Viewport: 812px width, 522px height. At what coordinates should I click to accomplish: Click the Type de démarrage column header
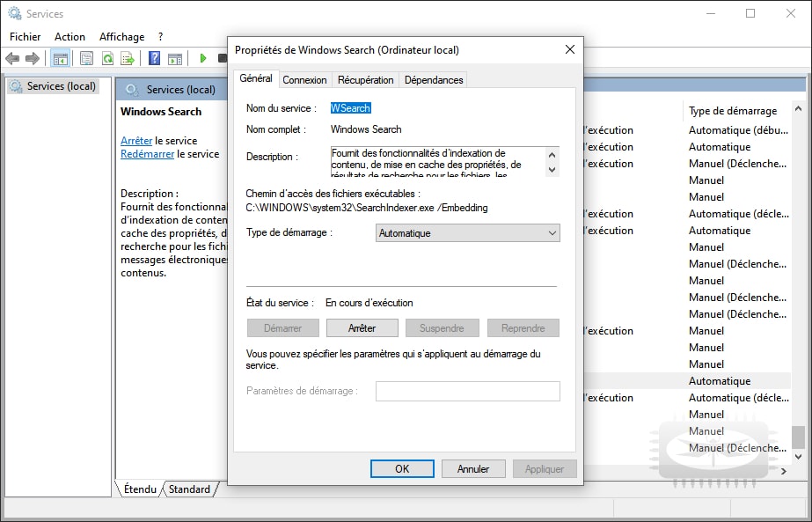point(733,111)
